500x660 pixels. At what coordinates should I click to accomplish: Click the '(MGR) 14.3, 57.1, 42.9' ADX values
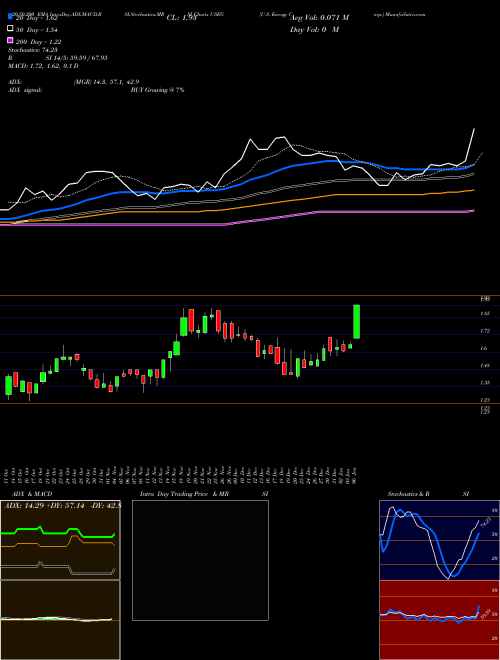106,82
